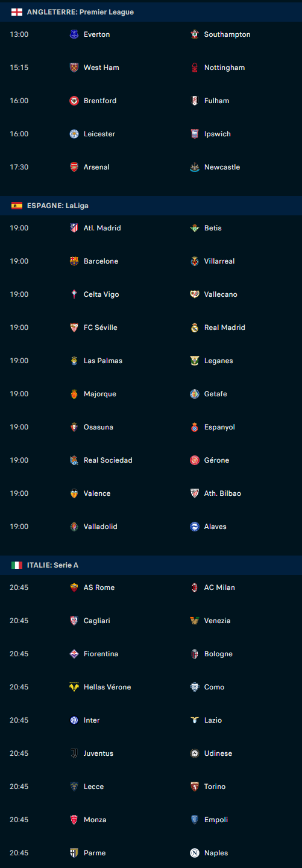Click the Inter club crest
The height and width of the screenshot is (868, 302).
(74, 720)
